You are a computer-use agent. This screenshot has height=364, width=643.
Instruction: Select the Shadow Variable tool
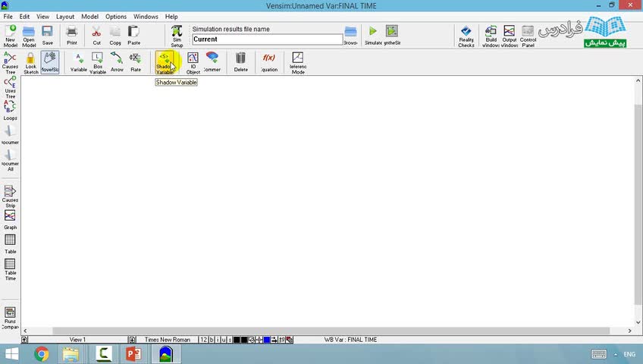(164, 62)
